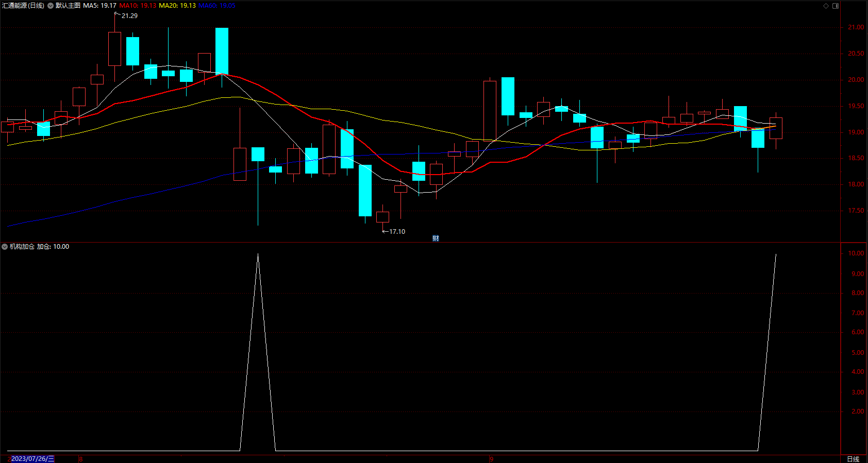Select the MA10: 19.13 legend value

click(x=138, y=6)
